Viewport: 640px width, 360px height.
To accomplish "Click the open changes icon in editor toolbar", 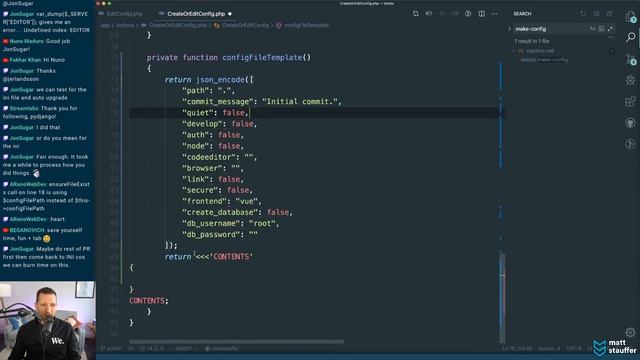I will (x=416, y=14).
